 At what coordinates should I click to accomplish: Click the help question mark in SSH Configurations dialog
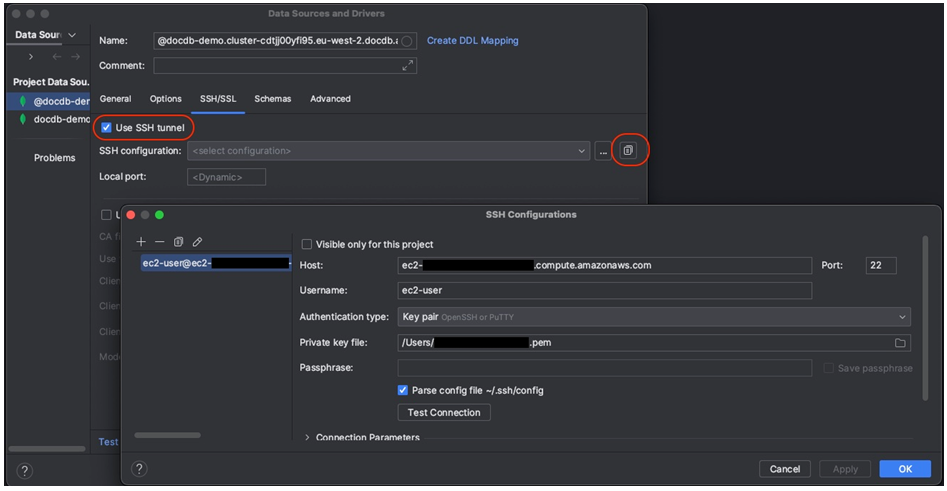pyautogui.click(x=139, y=468)
